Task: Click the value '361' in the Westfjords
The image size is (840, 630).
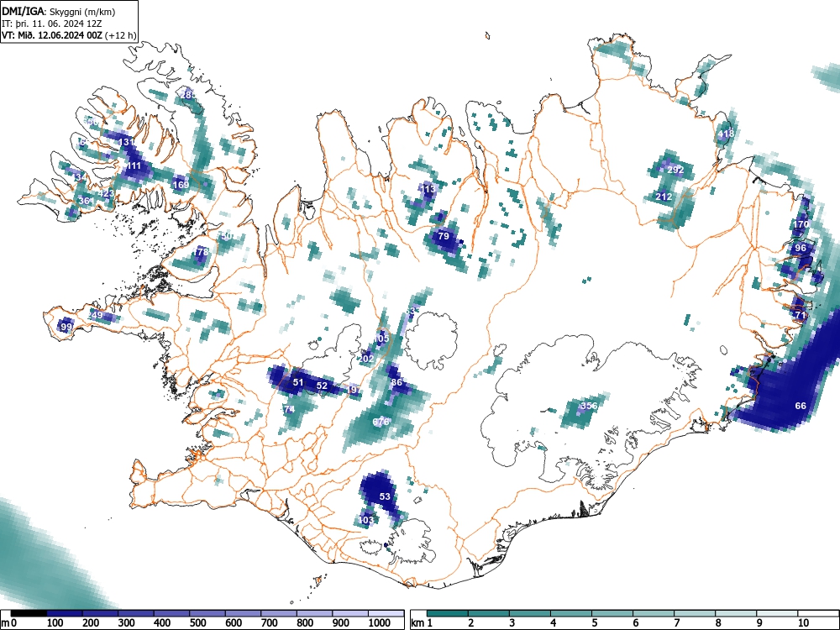Action: pyautogui.click(x=85, y=201)
